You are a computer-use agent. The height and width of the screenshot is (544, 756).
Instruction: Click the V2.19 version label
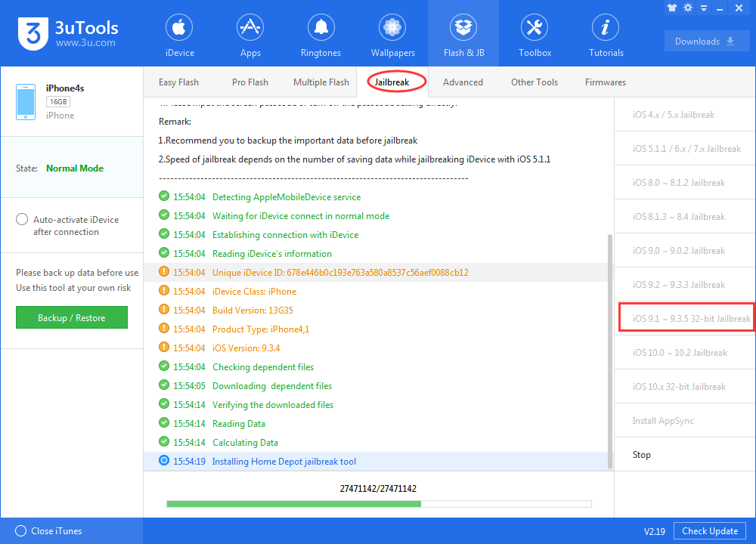654,531
